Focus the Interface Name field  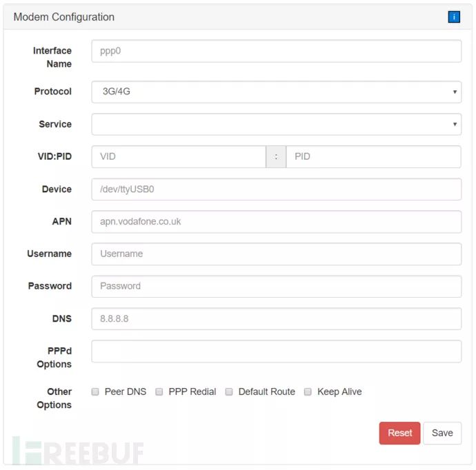276,51
